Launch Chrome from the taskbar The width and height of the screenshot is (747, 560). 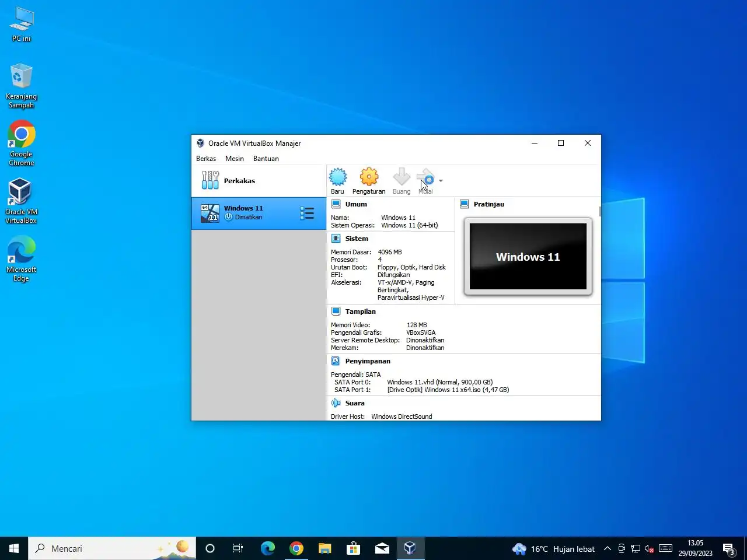296,548
